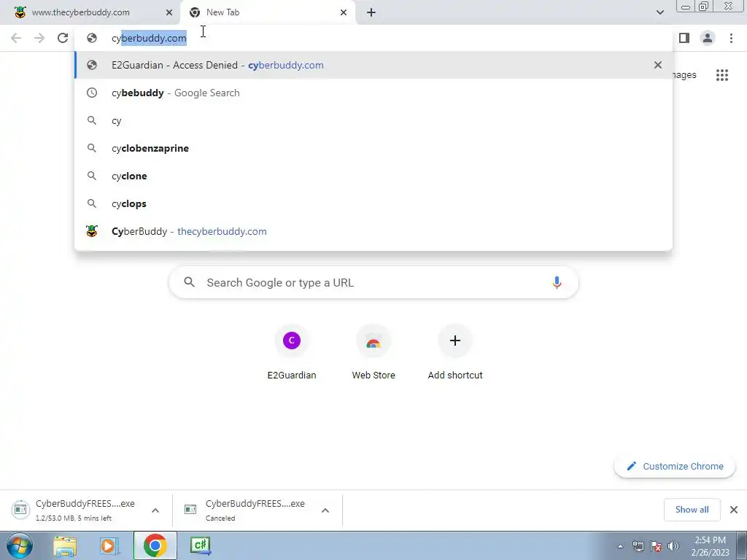
Task: Go forward with the forward arrow
Action: point(39,38)
